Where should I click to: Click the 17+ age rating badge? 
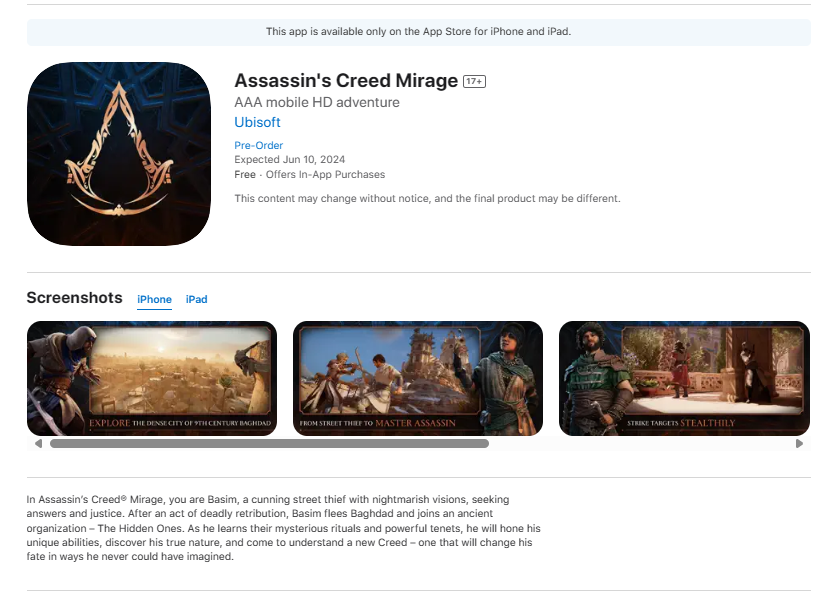(x=474, y=81)
